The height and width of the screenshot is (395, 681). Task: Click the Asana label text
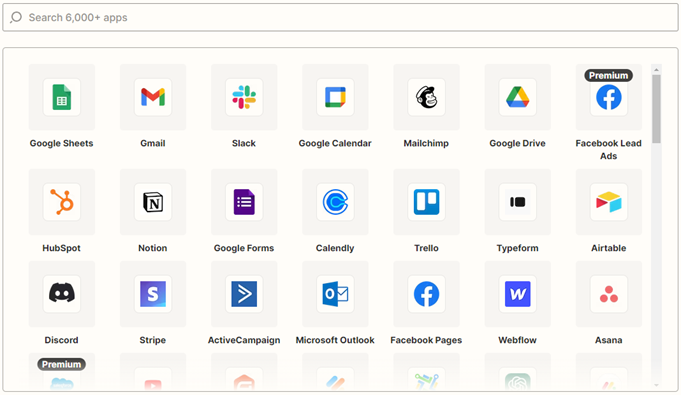[608, 340]
